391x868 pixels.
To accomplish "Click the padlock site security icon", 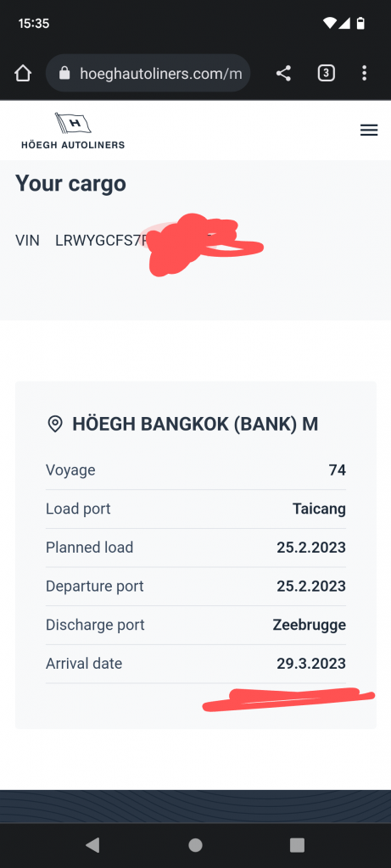I will click(64, 73).
